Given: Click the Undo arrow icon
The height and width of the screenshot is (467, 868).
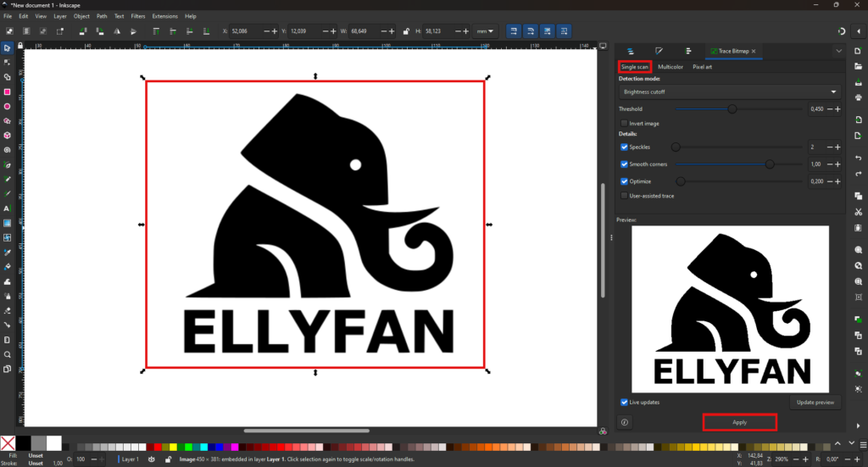Looking at the screenshot, I should [x=858, y=158].
